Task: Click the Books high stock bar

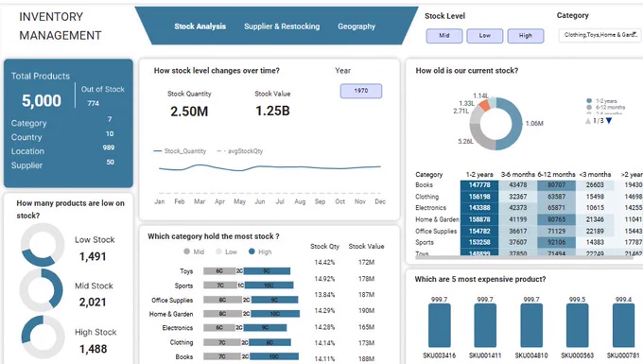Action: [274, 356]
